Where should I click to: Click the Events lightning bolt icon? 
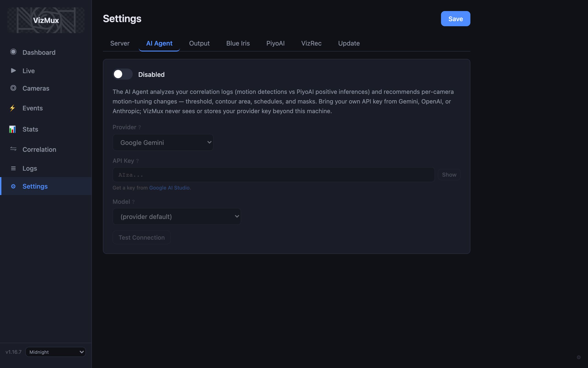12,108
